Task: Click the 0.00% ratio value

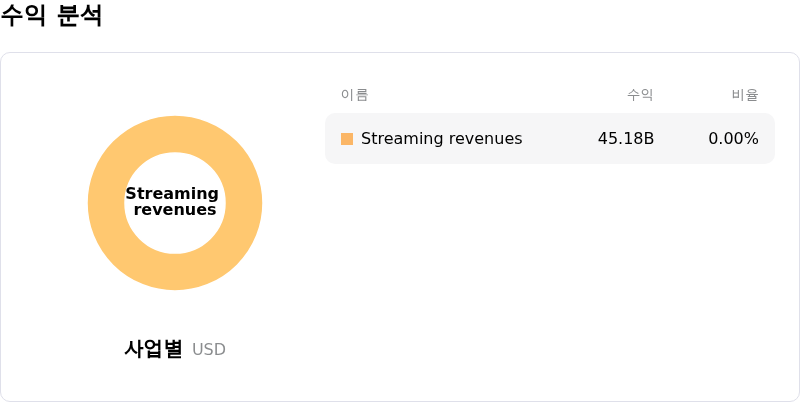Action: [x=733, y=139]
